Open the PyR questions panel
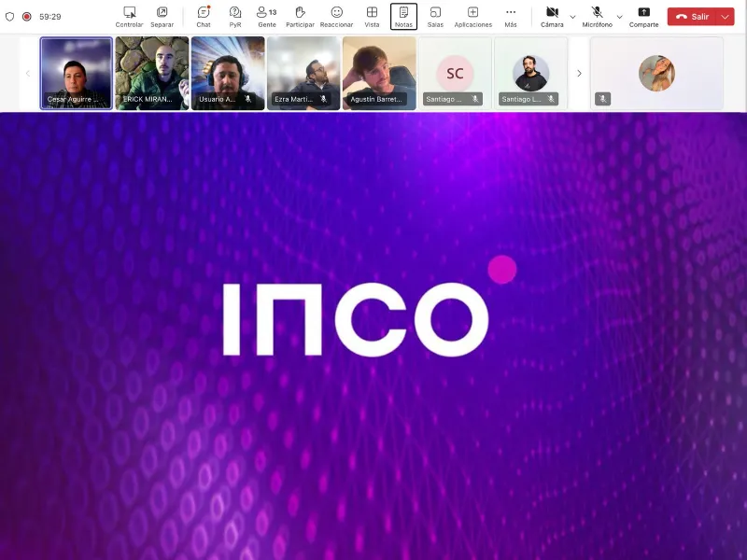This screenshot has height=560, width=747. click(x=235, y=16)
